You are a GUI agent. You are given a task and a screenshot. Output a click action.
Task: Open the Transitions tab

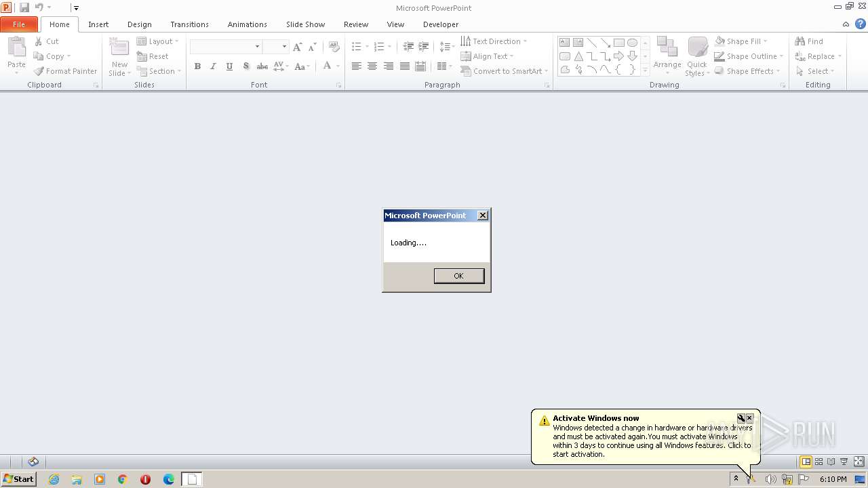point(189,24)
